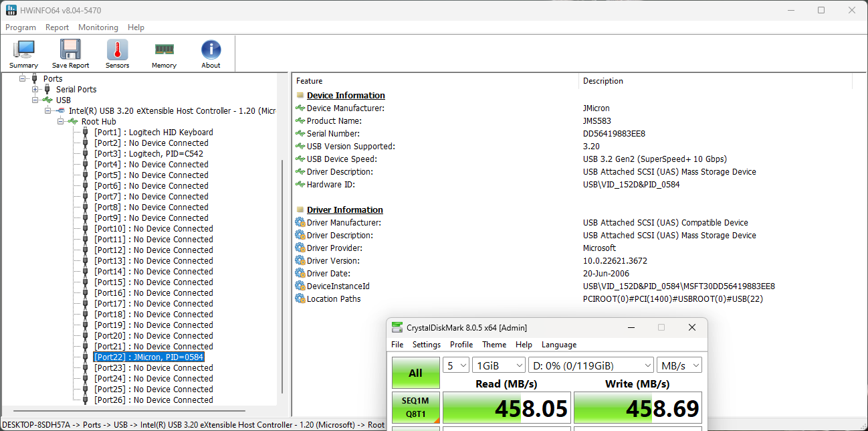Click the Location Paths gear icon

[x=300, y=299]
